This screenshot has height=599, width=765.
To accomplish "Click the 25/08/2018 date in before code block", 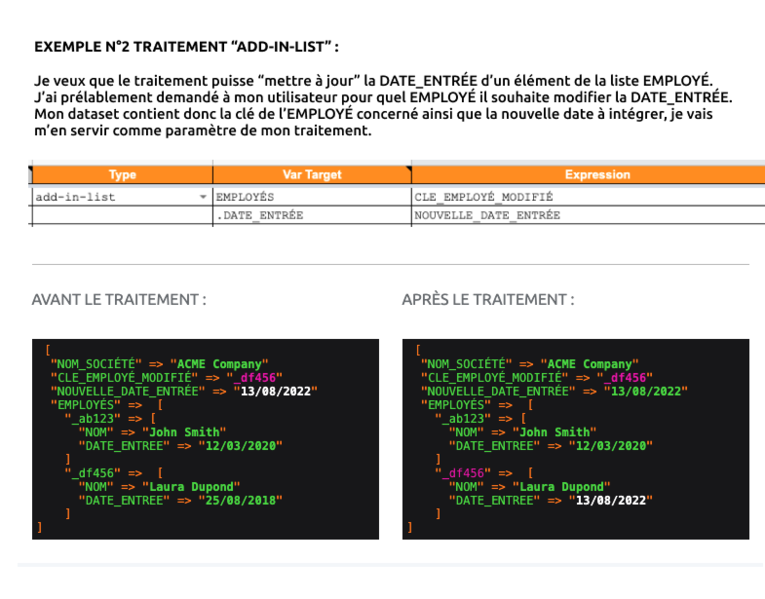I will pos(241,500).
